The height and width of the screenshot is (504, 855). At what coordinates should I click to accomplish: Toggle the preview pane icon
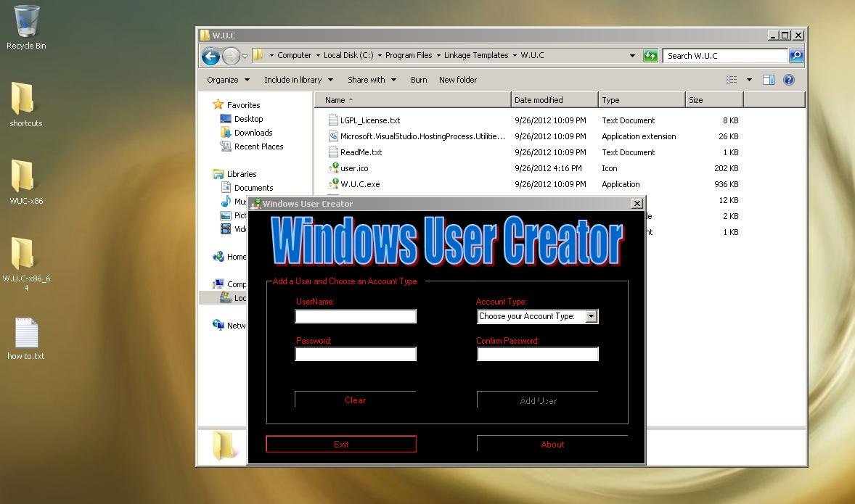click(x=769, y=80)
